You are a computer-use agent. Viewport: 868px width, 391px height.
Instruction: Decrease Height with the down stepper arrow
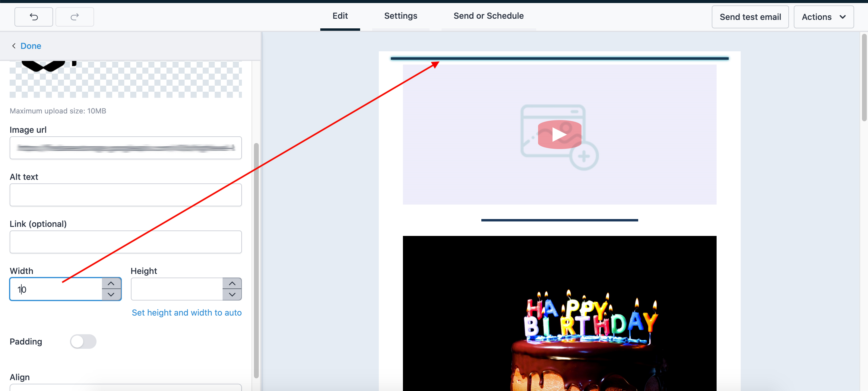[232, 294]
